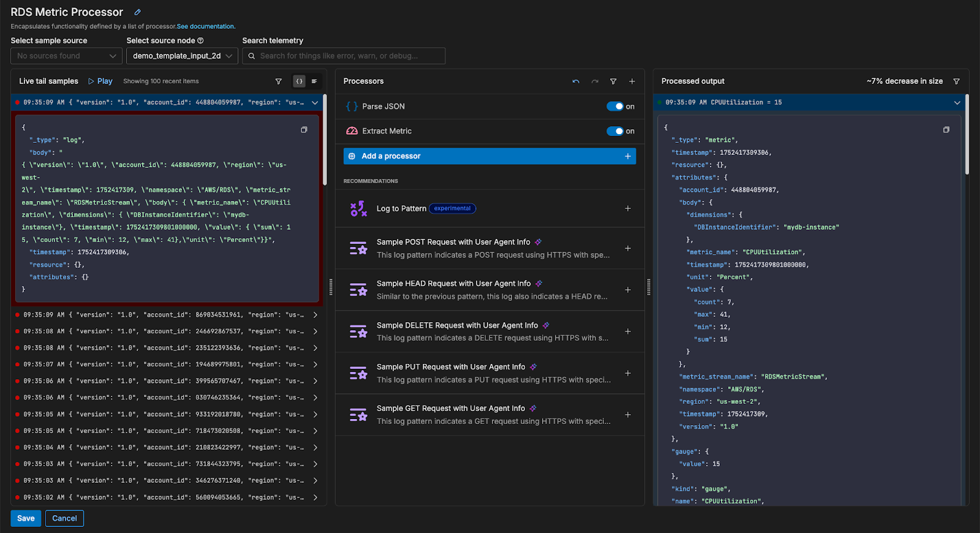This screenshot has width=980, height=533.
Task: Click the plus icon in Processors header
Action: [x=632, y=81]
